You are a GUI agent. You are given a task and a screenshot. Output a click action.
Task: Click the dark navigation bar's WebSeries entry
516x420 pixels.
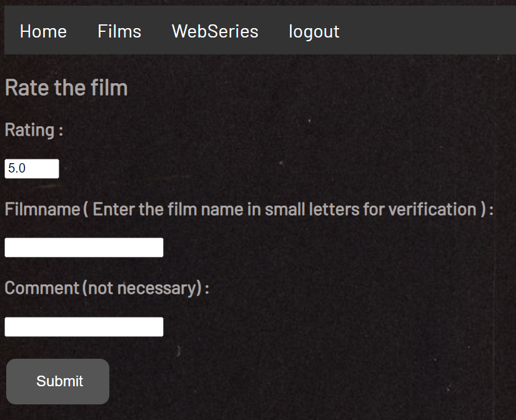pyautogui.click(x=215, y=31)
